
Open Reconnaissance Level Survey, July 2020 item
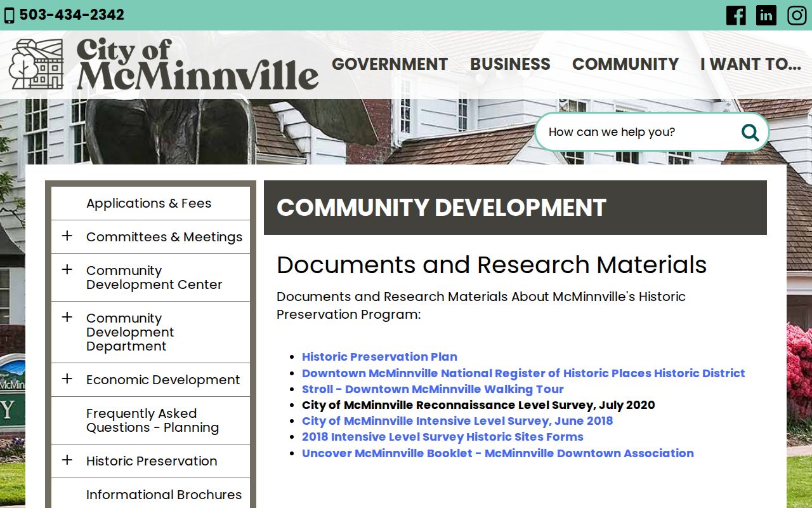click(x=478, y=405)
